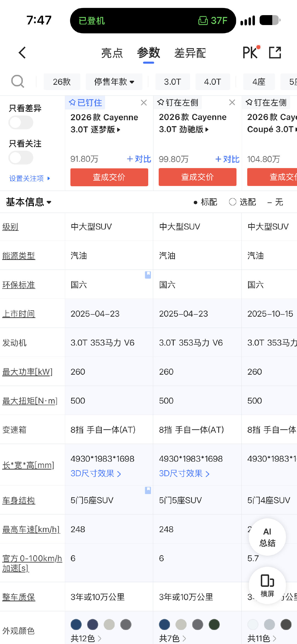Open the search magnifier icon
Viewport: 297px width, 644px height.
click(18, 81)
